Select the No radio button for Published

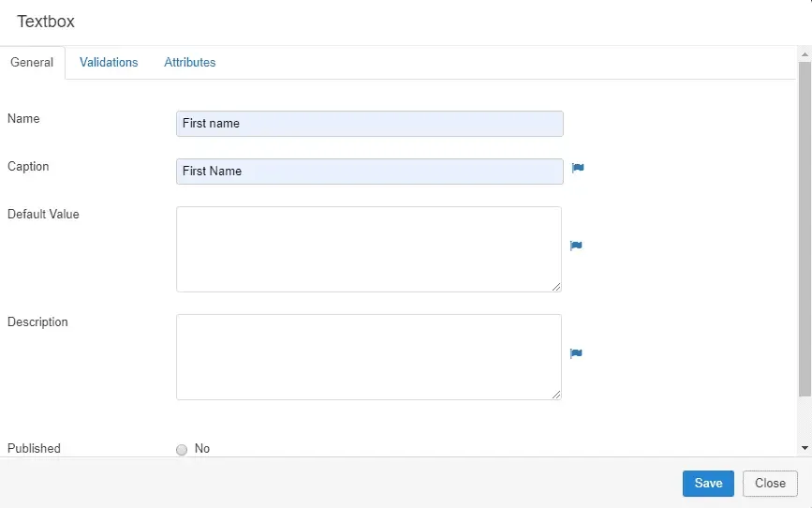coord(182,450)
